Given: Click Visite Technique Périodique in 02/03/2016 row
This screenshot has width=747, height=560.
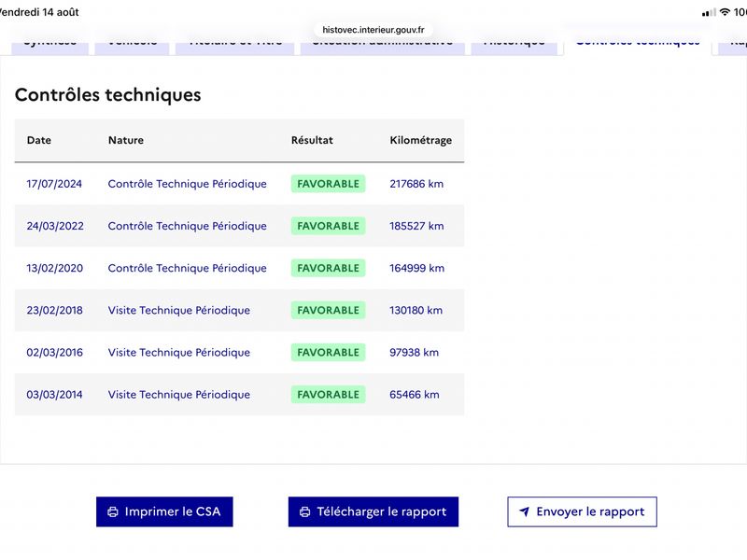Looking at the screenshot, I should 179,353.
